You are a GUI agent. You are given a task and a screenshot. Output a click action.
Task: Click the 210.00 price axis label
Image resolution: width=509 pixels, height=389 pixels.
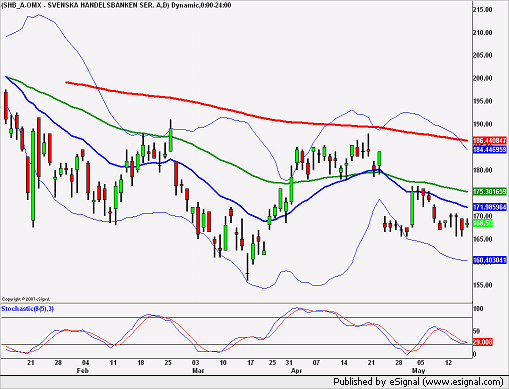[482, 33]
